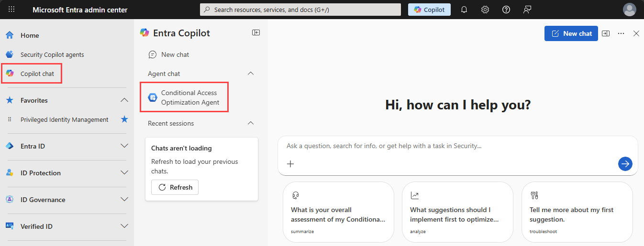This screenshot has height=246, width=644.
Task: Click the Conditional Access agent icon
Action: tap(152, 97)
